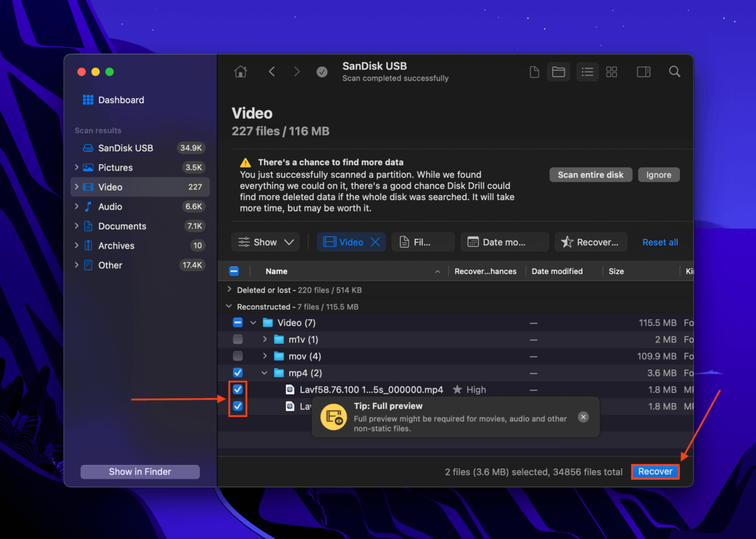Sort by the Name column header

click(x=277, y=271)
